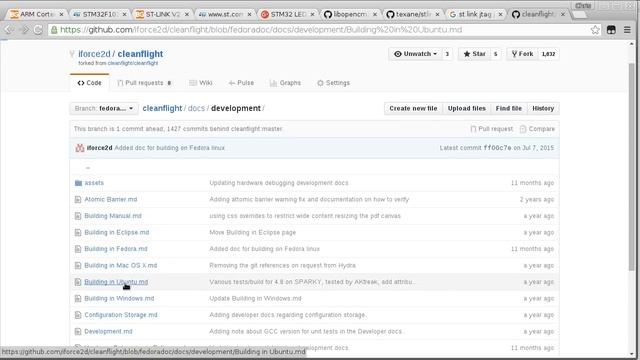Click the fork count 1,032

pyautogui.click(x=548, y=54)
